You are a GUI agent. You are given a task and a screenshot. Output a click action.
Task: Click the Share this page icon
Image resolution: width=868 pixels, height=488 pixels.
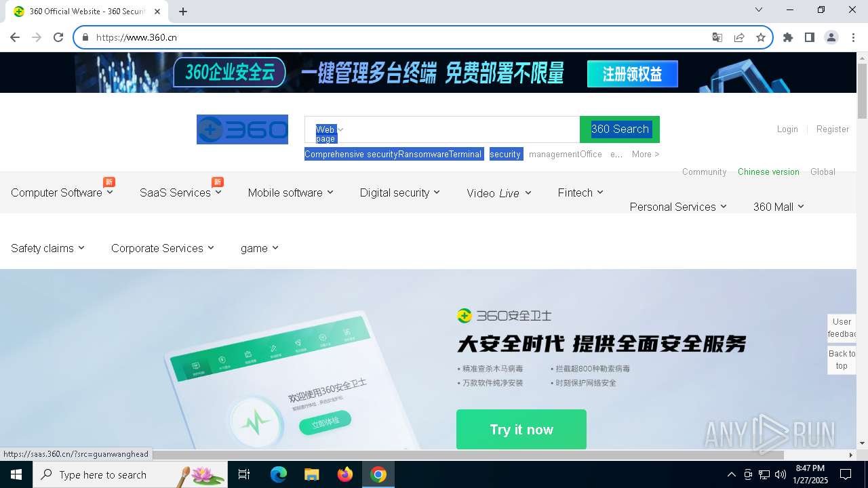739,37
